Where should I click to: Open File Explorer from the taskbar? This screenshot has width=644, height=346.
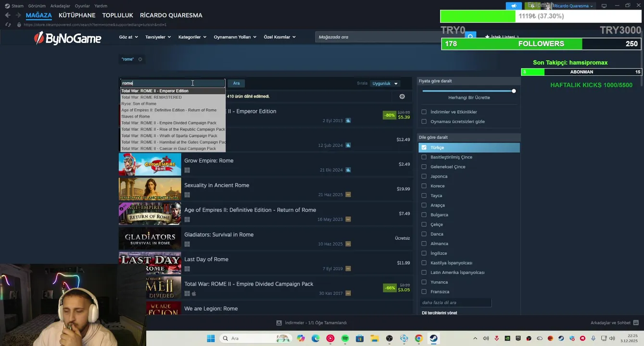click(x=374, y=338)
